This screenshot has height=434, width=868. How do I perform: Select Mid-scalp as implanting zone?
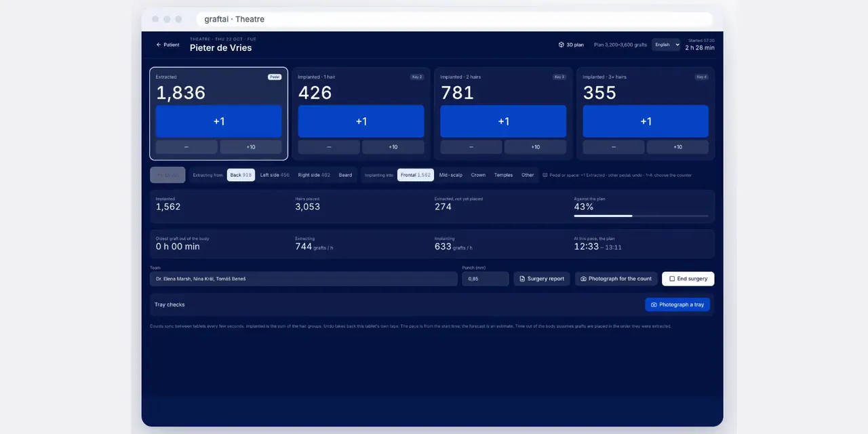coord(451,175)
